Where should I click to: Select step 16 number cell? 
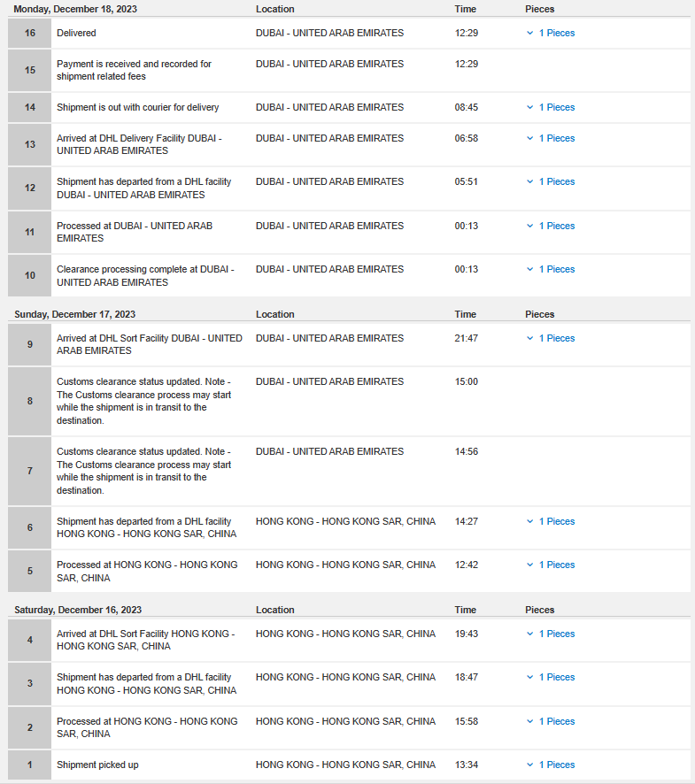pos(29,34)
